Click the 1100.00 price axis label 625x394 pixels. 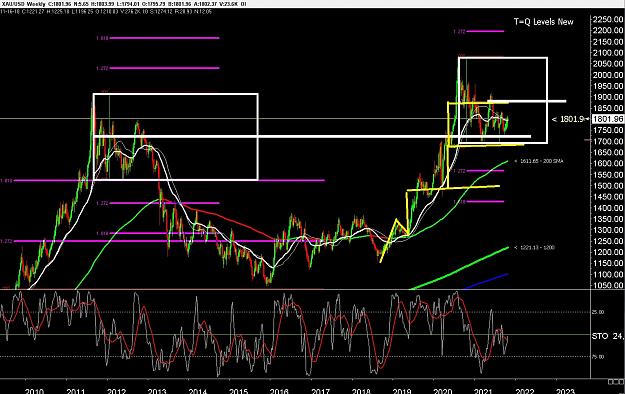tap(608, 274)
